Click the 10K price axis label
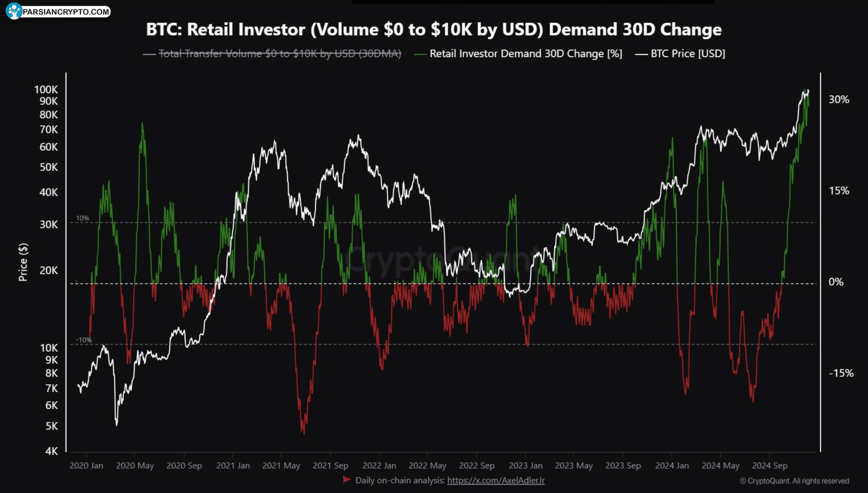Viewport: 868px width, 493px height. click(x=49, y=348)
